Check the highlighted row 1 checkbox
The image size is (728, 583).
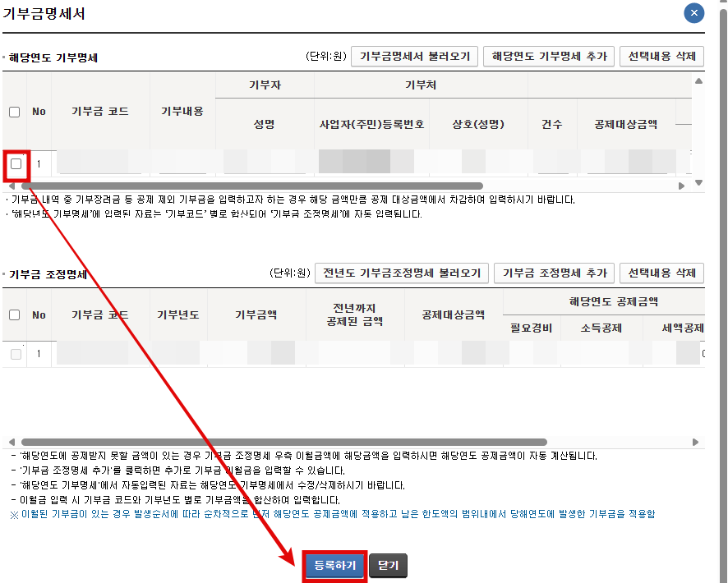[14, 162]
